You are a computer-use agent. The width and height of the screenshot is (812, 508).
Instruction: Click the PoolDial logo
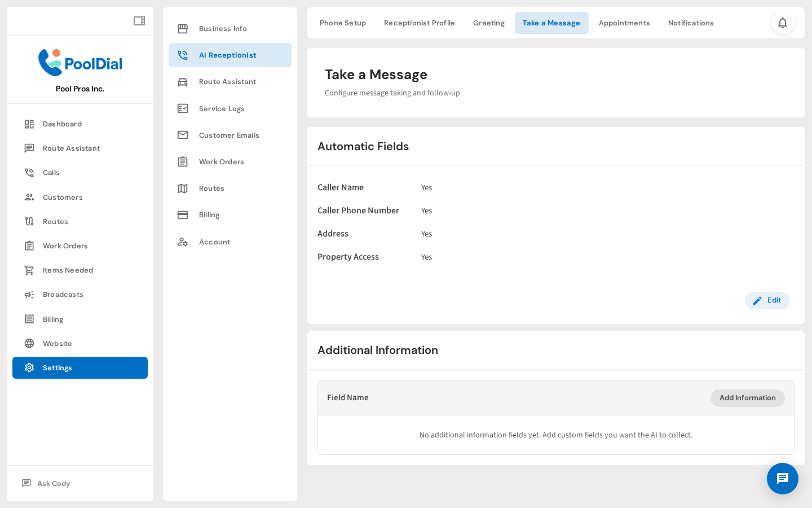[80, 63]
